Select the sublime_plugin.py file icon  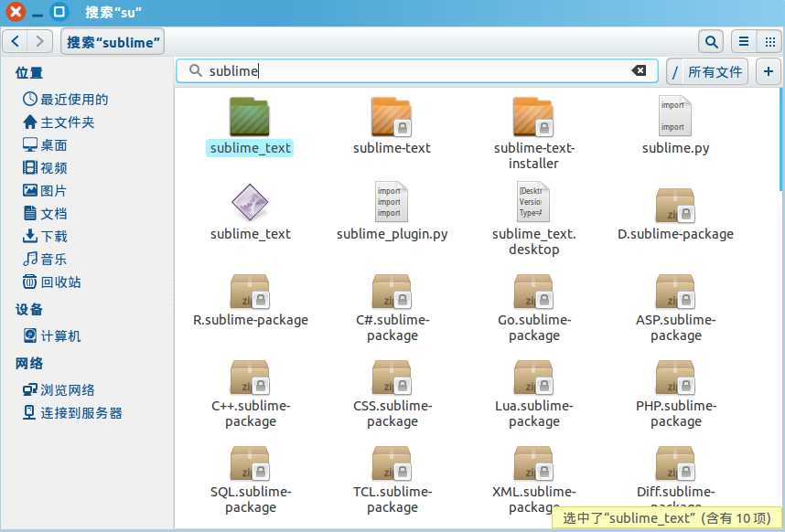[x=392, y=201]
